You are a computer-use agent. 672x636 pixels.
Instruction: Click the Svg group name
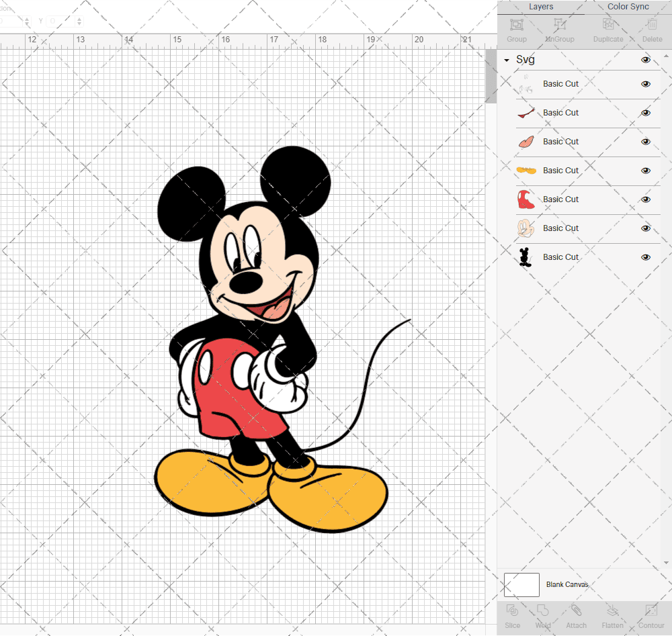click(525, 60)
